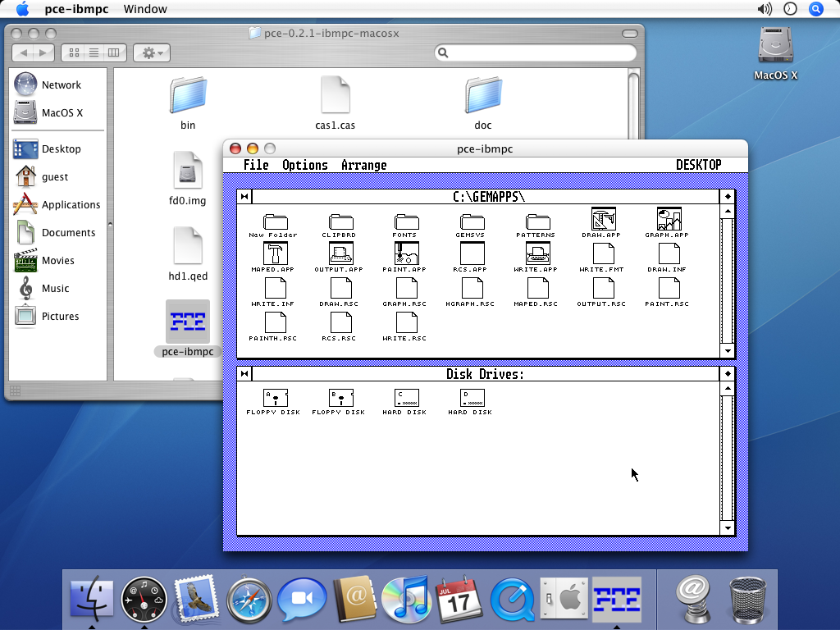The height and width of the screenshot is (630, 840).
Task: Click the volume icon in the menu bar
Action: pos(765,9)
